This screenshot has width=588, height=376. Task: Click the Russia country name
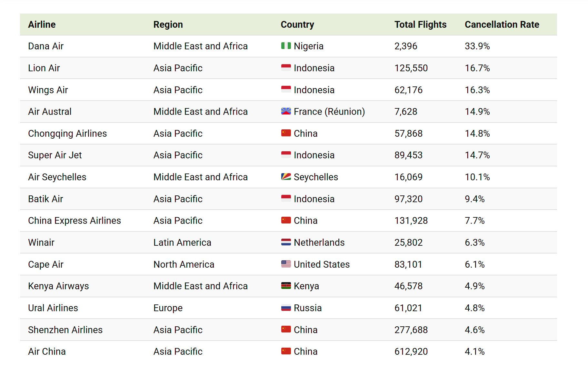[308, 308]
